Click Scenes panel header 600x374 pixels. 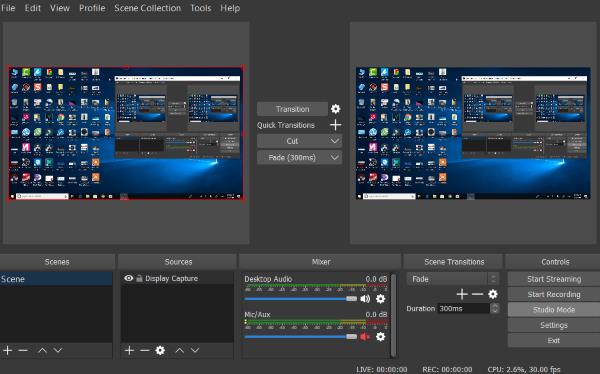(x=57, y=262)
